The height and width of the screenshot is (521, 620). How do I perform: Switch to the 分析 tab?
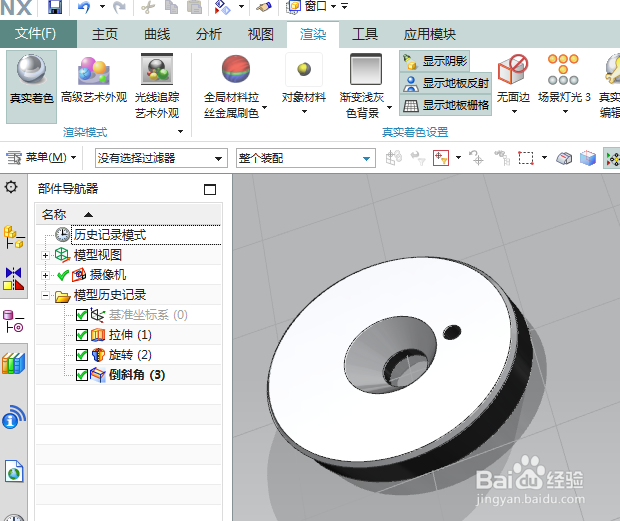[209, 34]
